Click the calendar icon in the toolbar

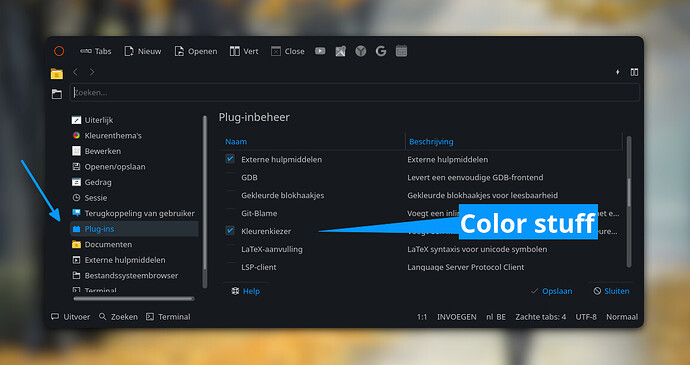click(401, 51)
